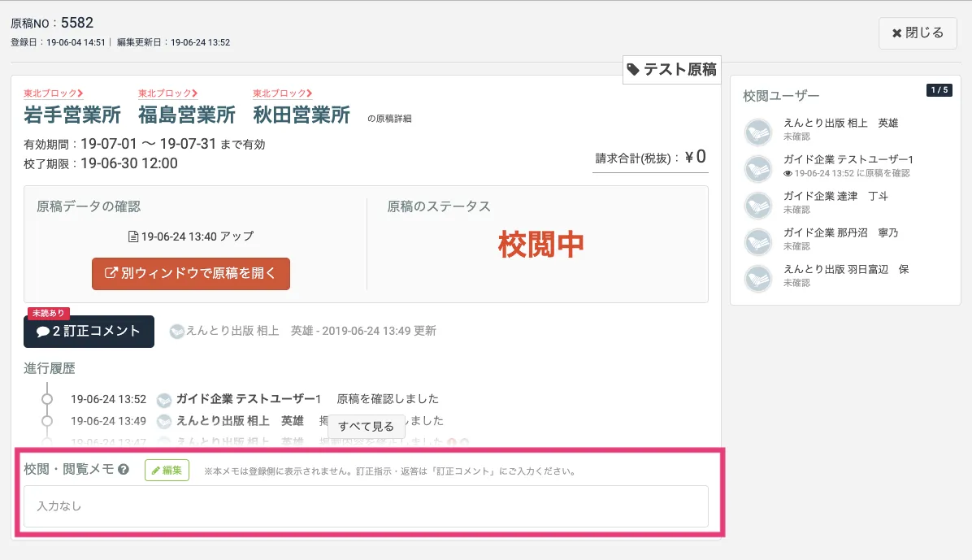Viewport: 972px width, 560px height.
Task: Open the 東北ブロック link above 岩手営業所
Action: 54,93
